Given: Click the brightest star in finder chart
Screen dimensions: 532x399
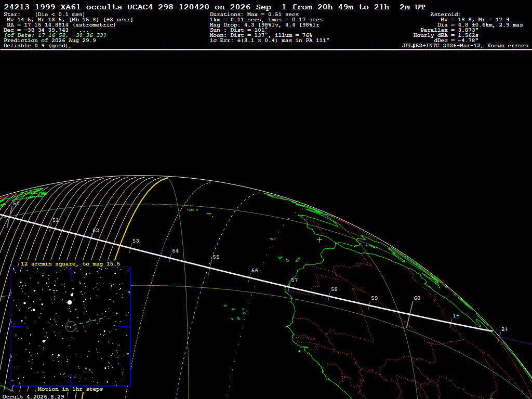Looking at the screenshot, I should coord(70,302).
